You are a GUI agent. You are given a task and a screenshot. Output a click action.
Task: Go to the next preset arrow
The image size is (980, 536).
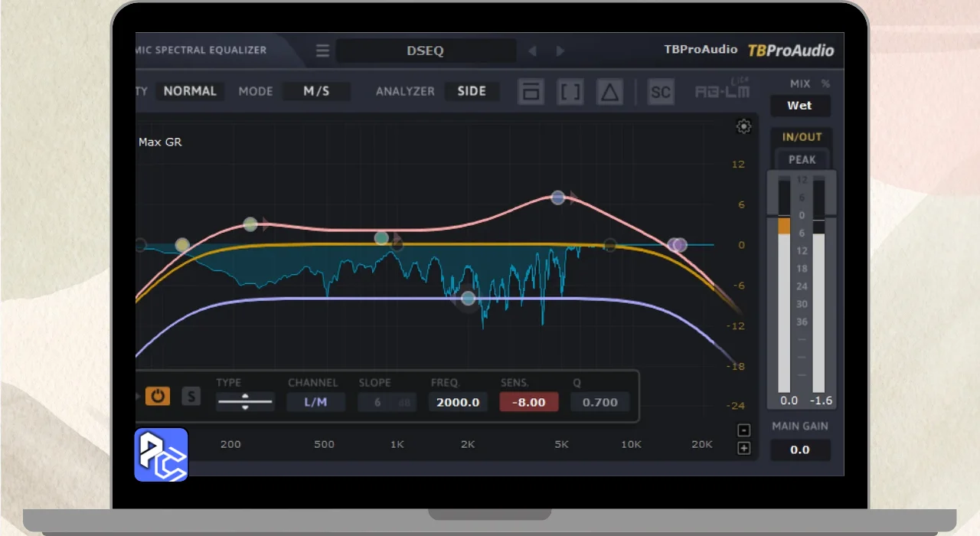click(560, 51)
